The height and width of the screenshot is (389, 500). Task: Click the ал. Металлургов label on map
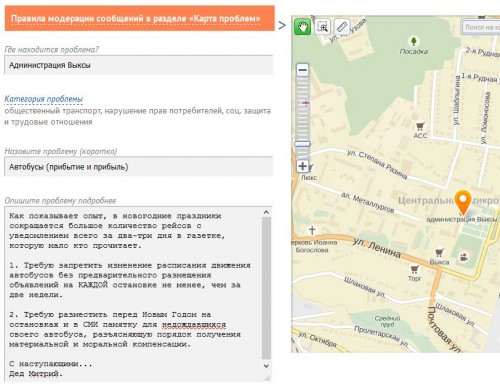tap(368, 202)
